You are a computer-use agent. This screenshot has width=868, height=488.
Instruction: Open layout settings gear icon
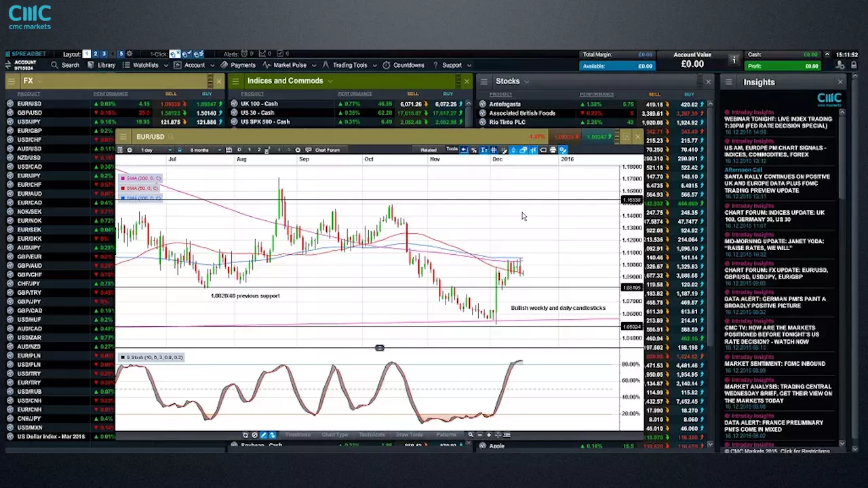click(130, 54)
